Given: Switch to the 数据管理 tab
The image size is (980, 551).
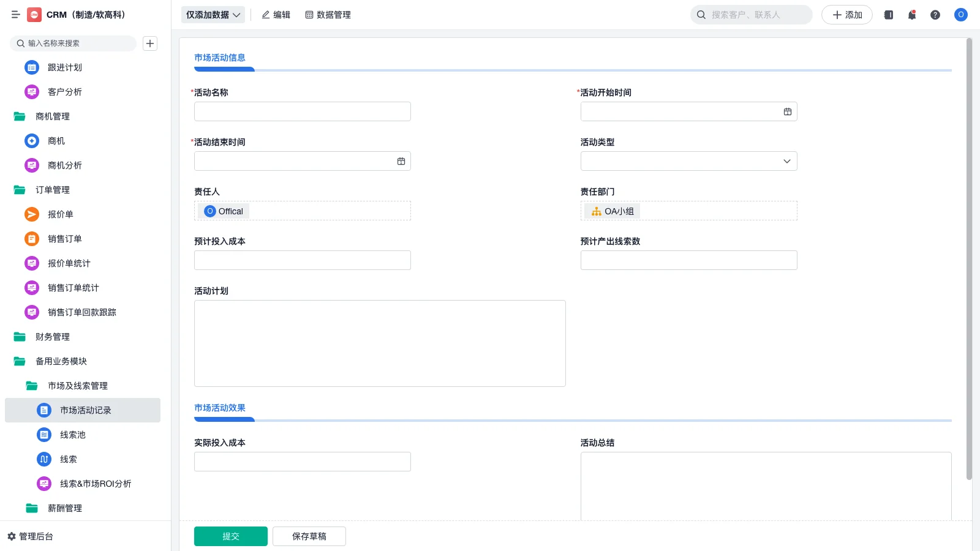Looking at the screenshot, I should click(328, 15).
